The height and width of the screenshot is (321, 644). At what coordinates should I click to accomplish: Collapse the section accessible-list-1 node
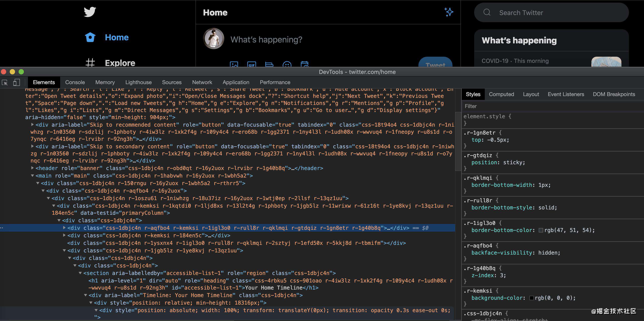[x=80, y=273]
